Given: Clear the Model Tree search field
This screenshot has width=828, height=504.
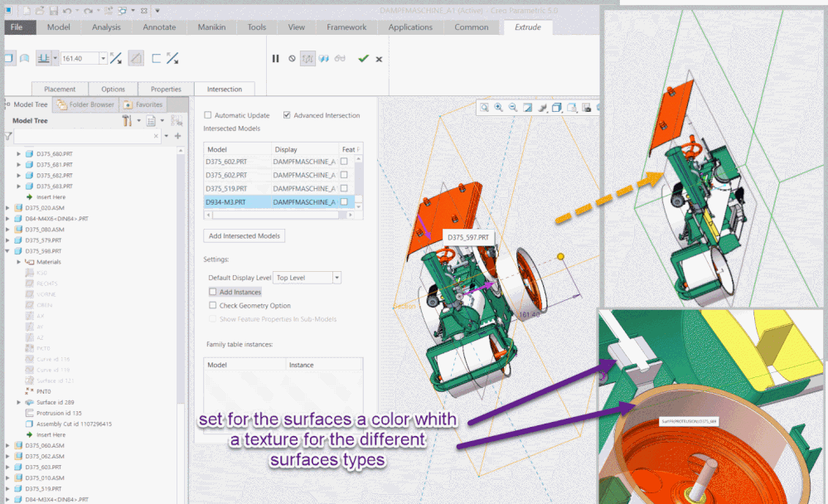Looking at the screenshot, I should pyautogui.click(x=156, y=136).
